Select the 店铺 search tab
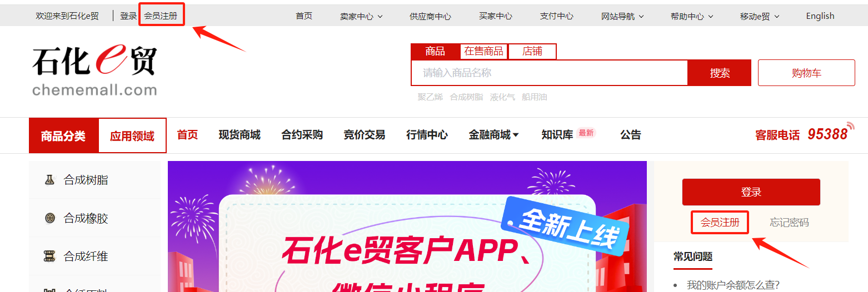The width and height of the screenshot is (868, 292). coord(532,52)
